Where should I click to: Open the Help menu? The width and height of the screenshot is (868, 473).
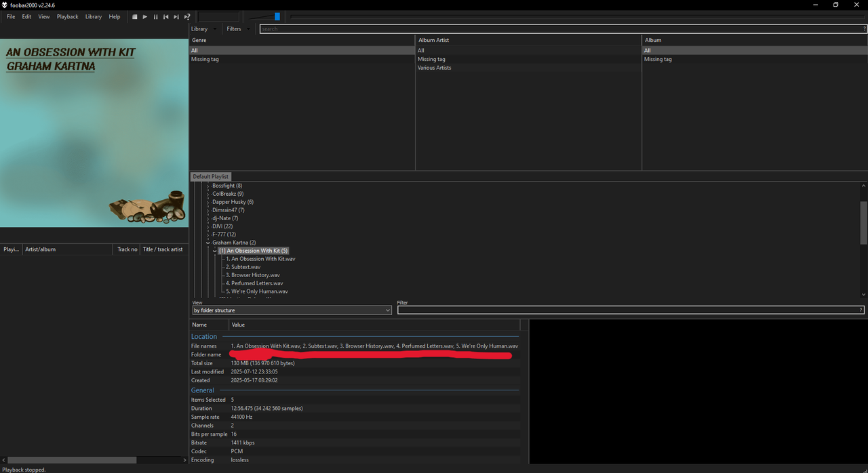pos(115,17)
